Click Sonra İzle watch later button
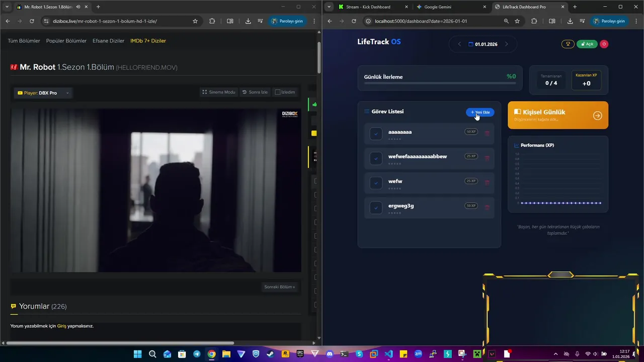The width and height of the screenshot is (644, 362). coord(255,92)
